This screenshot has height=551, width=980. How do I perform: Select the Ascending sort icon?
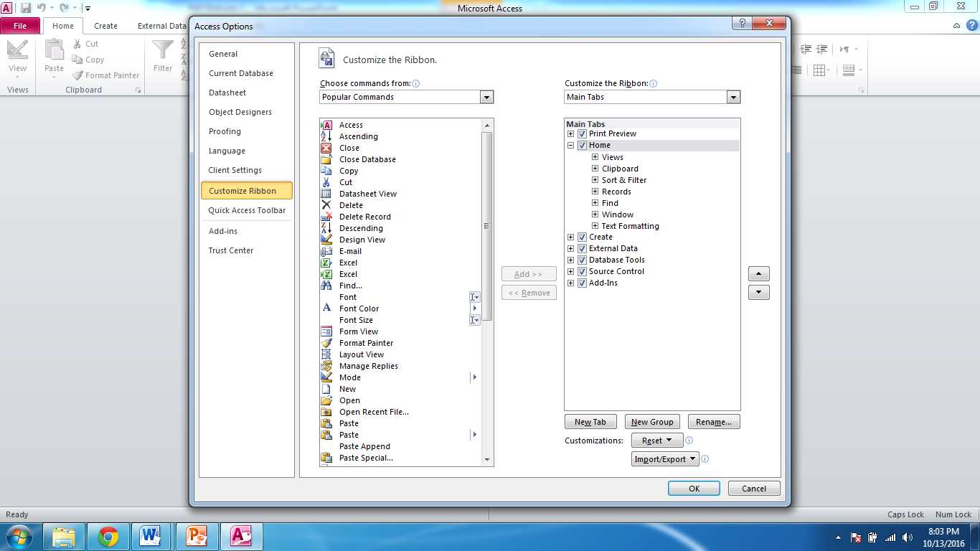326,136
